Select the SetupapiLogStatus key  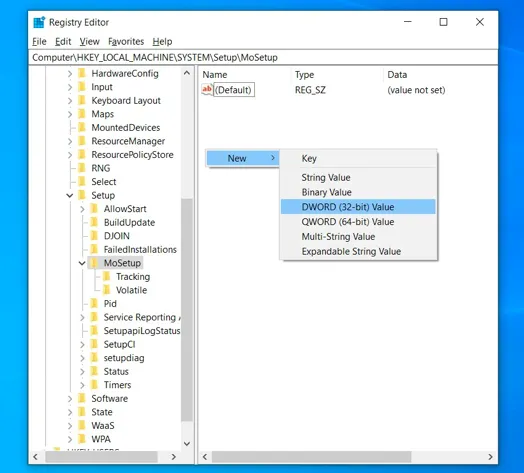coord(142,331)
